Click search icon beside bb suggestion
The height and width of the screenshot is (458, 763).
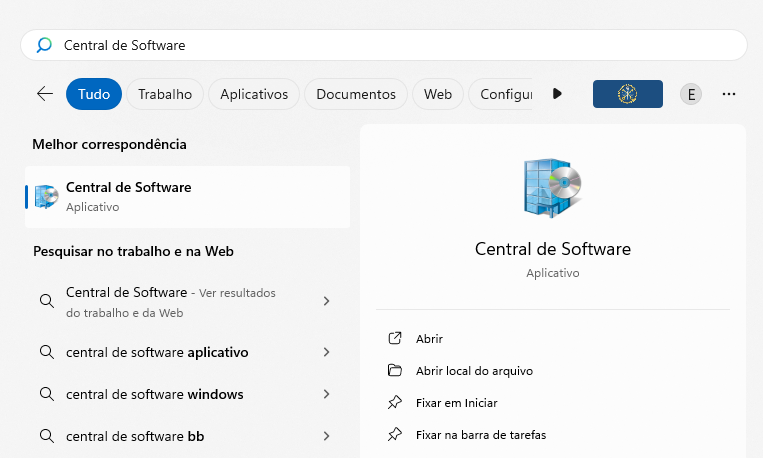(47, 436)
